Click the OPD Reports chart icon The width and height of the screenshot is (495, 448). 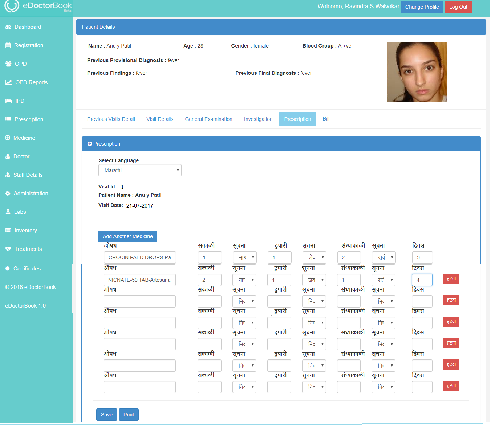coord(9,82)
